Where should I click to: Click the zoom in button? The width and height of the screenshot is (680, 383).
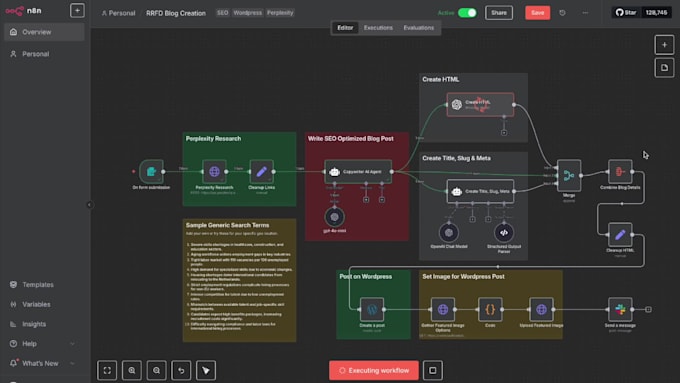[x=132, y=370]
